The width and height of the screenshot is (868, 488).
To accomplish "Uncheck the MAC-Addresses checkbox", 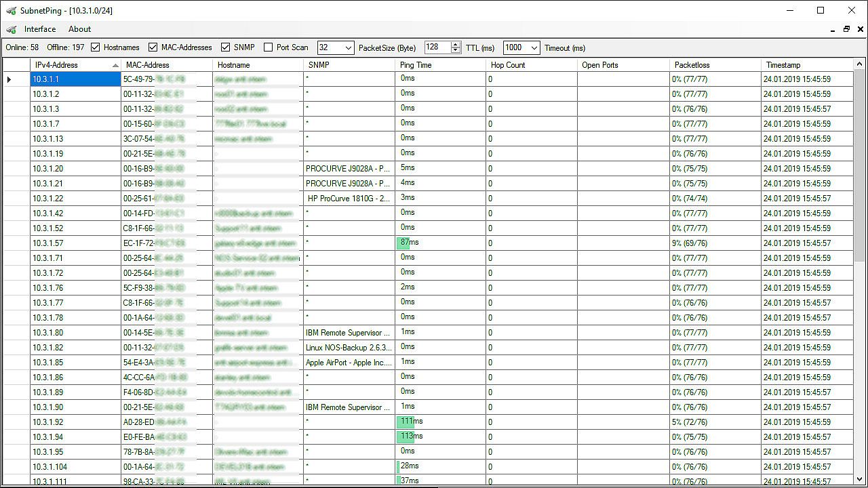I will tap(153, 47).
